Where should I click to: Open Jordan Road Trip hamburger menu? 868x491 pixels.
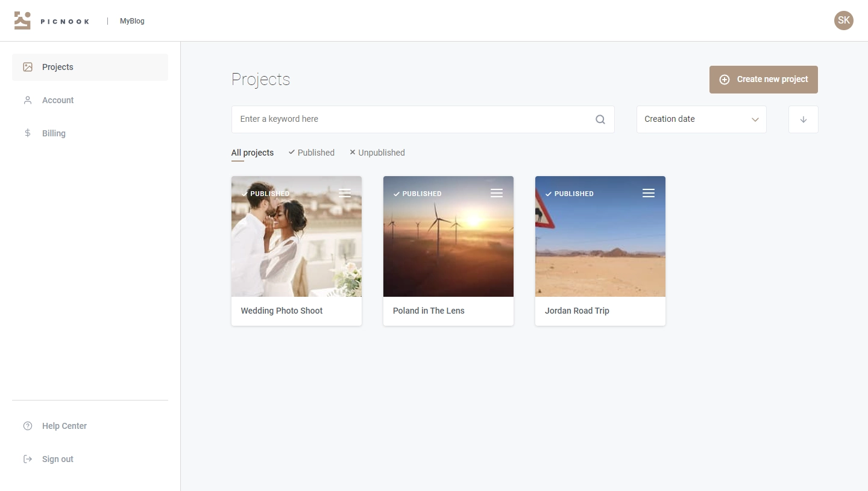649,193
